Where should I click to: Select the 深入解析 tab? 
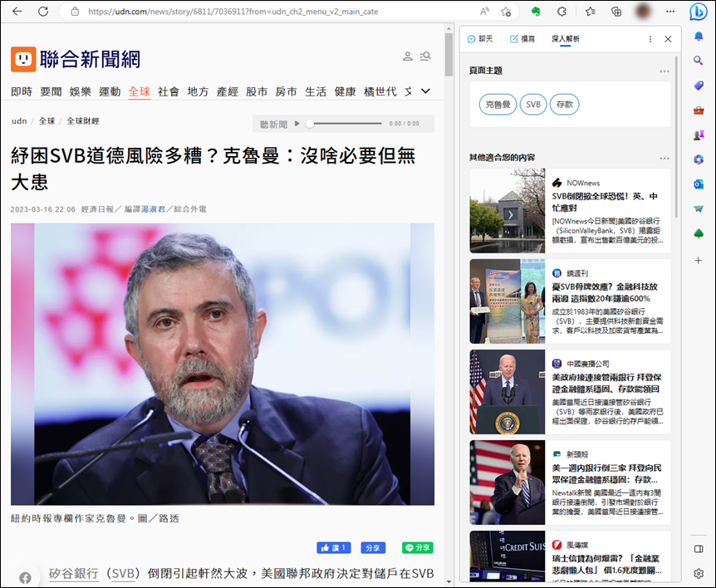[x=566, y=39]
